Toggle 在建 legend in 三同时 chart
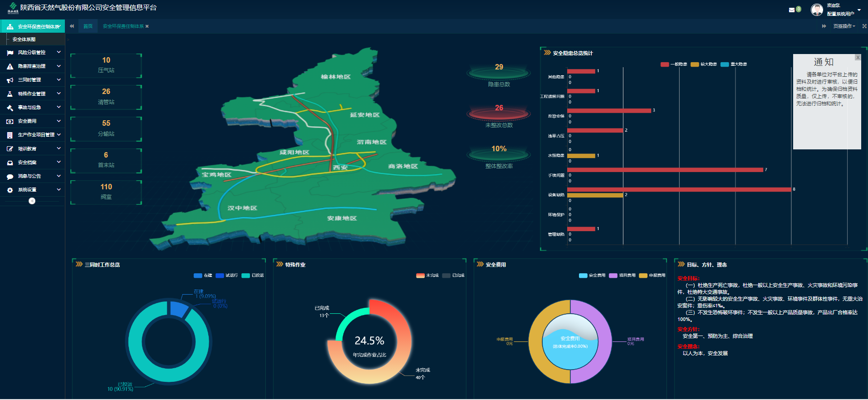Image resolution: width=868 pixels, height=400 pixels. point(203,276)
